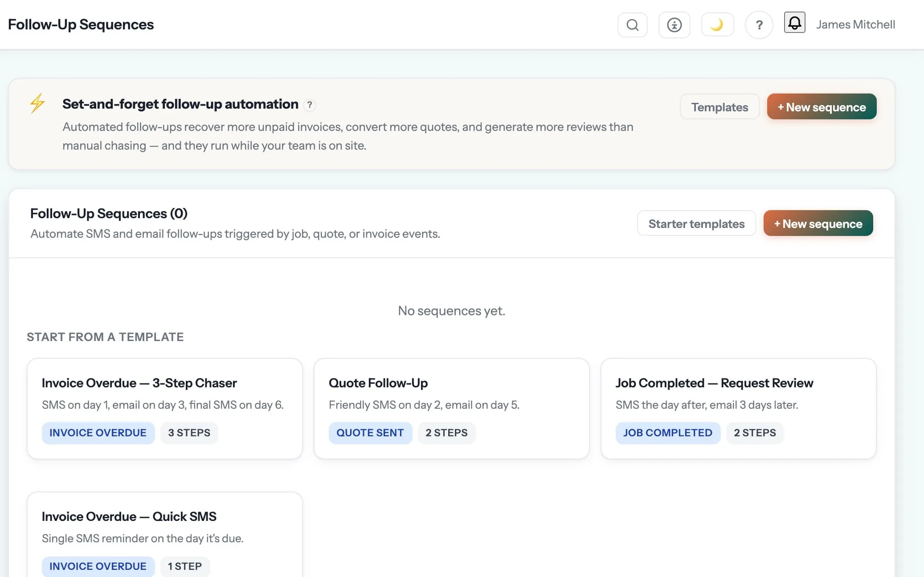Screen dimensions: 924x577
Task: Toggle dark mode moon icon
Action: (717, 24)
